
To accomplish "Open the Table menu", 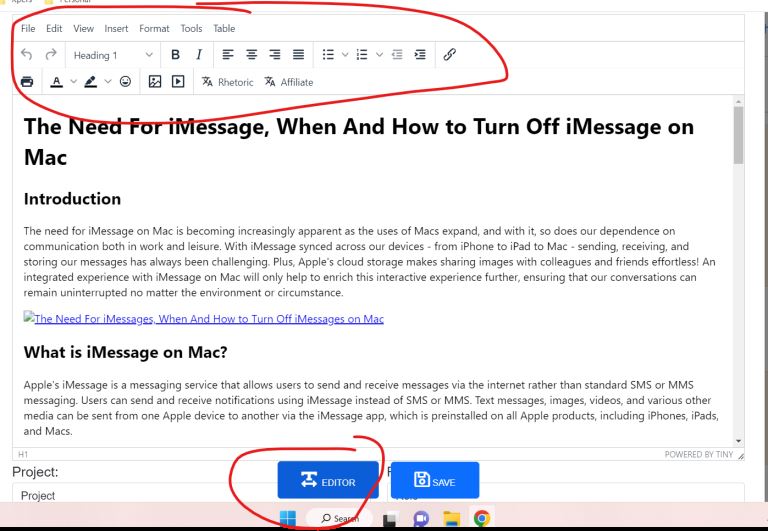I will click(224, 28).
